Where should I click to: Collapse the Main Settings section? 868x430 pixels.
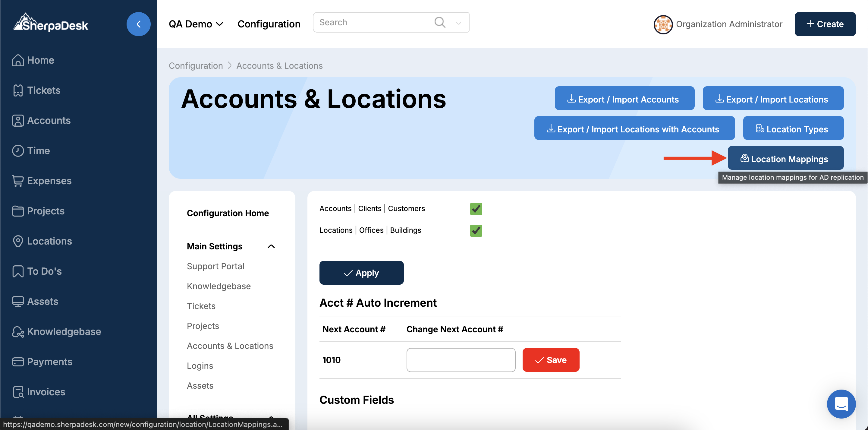tap(271, 247)
